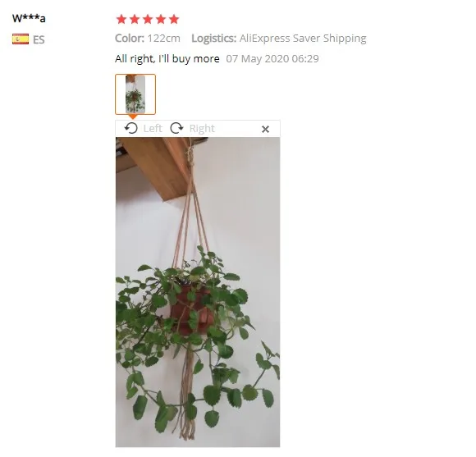This screenshot has width=476, height=457.
Task: Click the 'Left' rotate label
Action: [x=153, y=128]
